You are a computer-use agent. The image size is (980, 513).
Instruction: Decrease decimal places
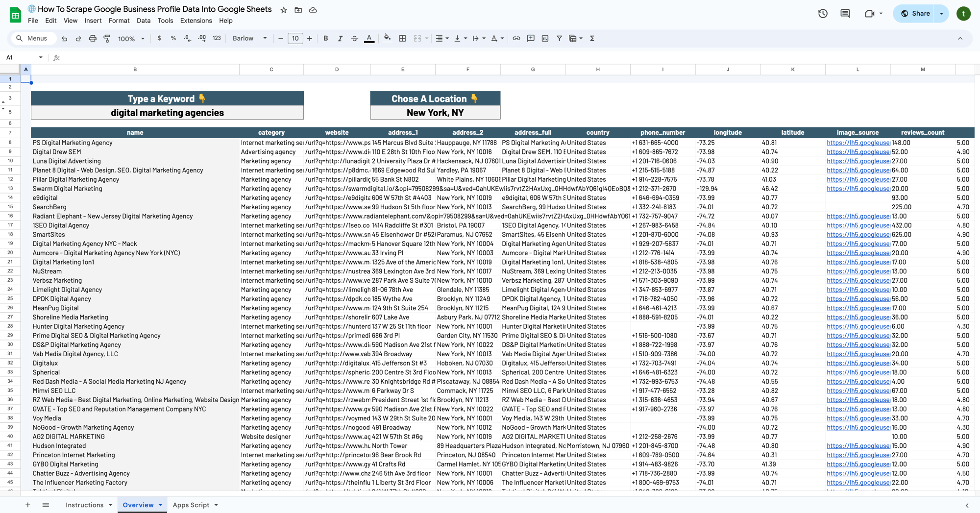click(188, 38)
